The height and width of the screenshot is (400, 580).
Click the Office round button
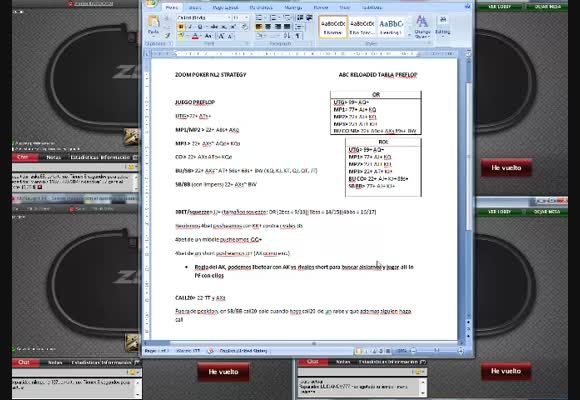pyautogui.click(x=151, y=3)
